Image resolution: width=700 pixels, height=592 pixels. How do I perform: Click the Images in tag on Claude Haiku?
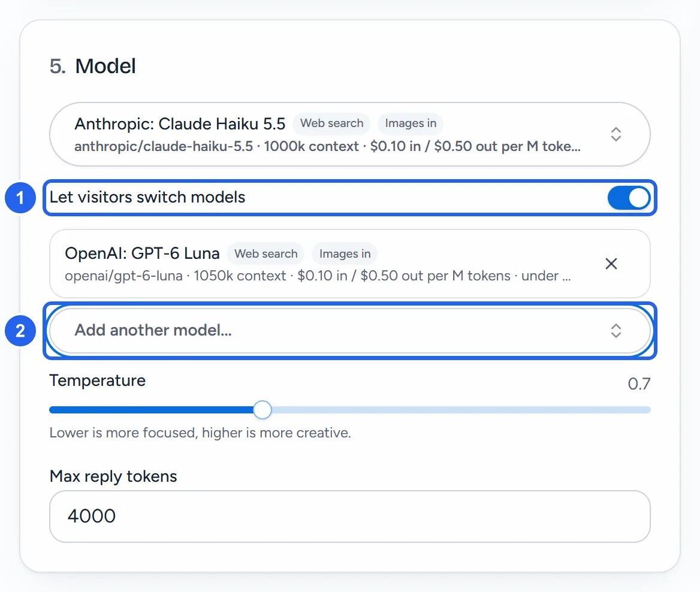[411, 123]
